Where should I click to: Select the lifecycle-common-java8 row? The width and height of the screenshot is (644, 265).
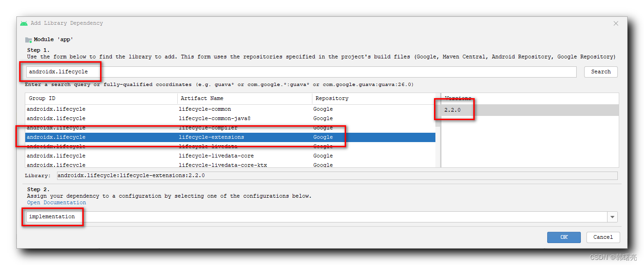(x=230, y=119)
